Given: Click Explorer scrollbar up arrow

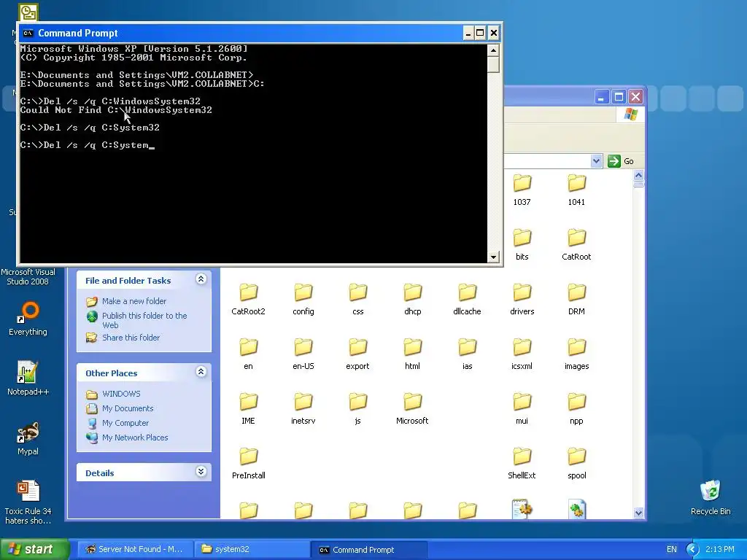Looking at the screenshot, I should pyautogui.click(x=638, y=175).
